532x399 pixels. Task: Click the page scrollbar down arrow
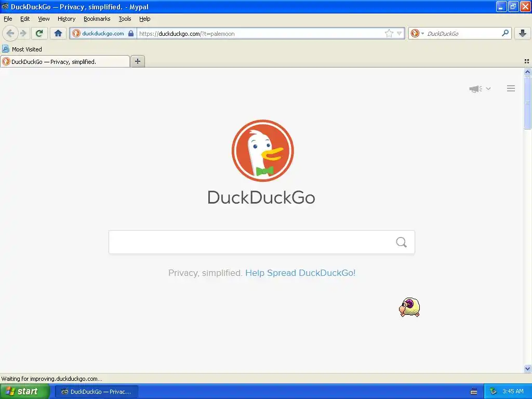coord(527,368)
